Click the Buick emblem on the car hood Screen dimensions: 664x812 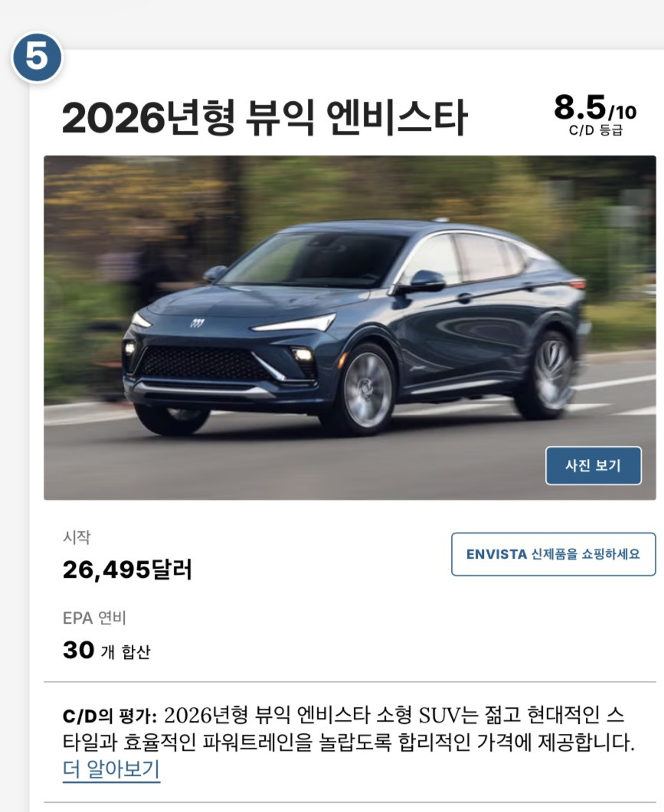[x=197, y=324]
